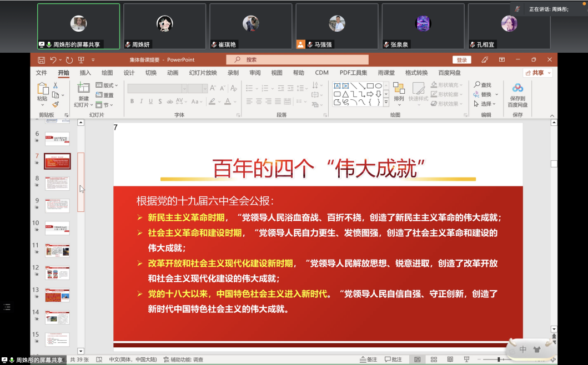Click the 保存到百度网盘 cloud icon
588x365 pixels.
pos(517,88)
